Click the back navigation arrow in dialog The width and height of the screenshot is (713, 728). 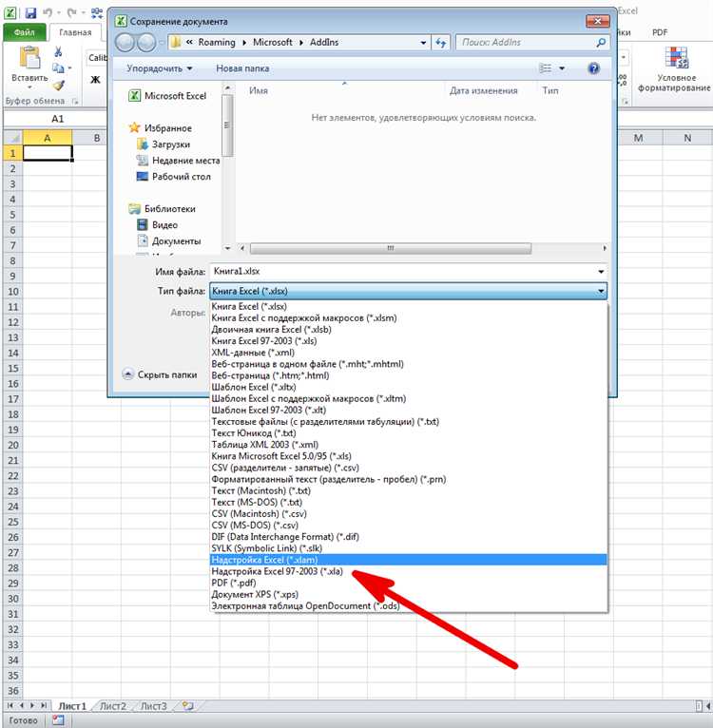(125, 43)
